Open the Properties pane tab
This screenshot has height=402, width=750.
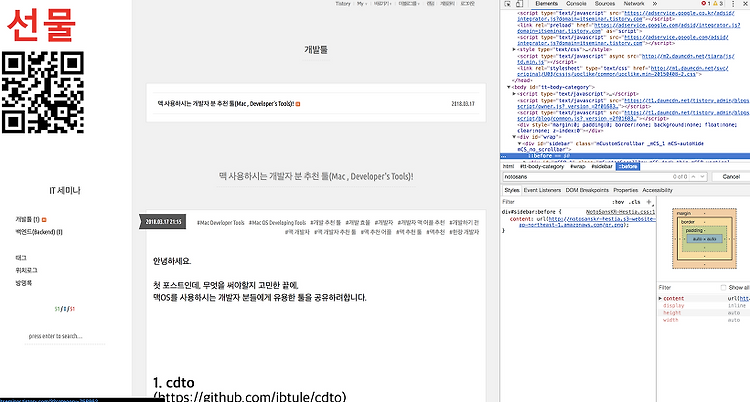coord(625,190)
